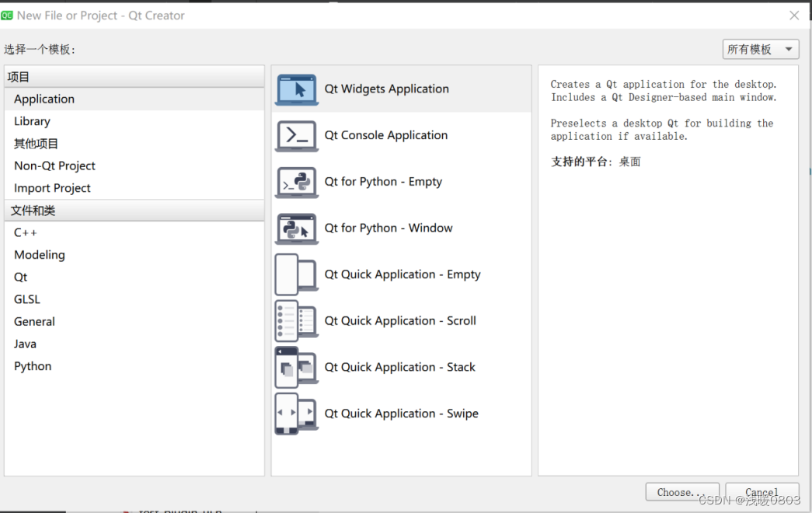Select the GLSL category
Image resolution: width=812 pixels, height=513 pixels.
coord(26,298)
